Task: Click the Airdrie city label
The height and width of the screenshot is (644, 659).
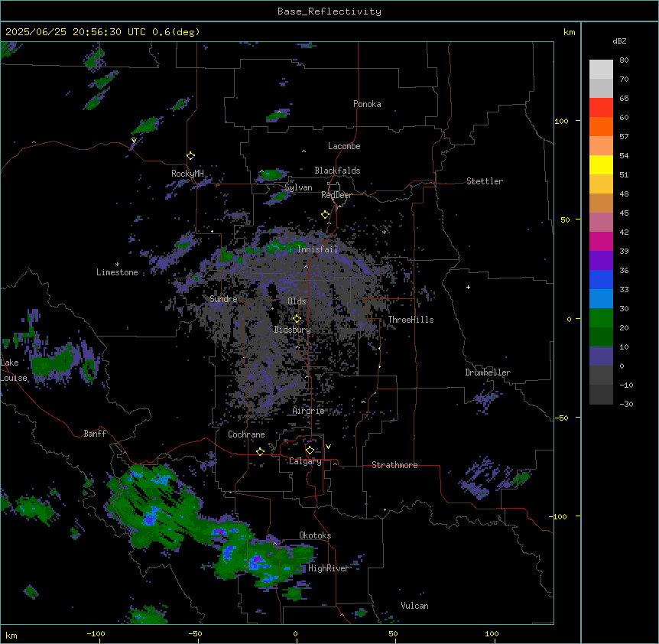Action: (x=308, y=411)
